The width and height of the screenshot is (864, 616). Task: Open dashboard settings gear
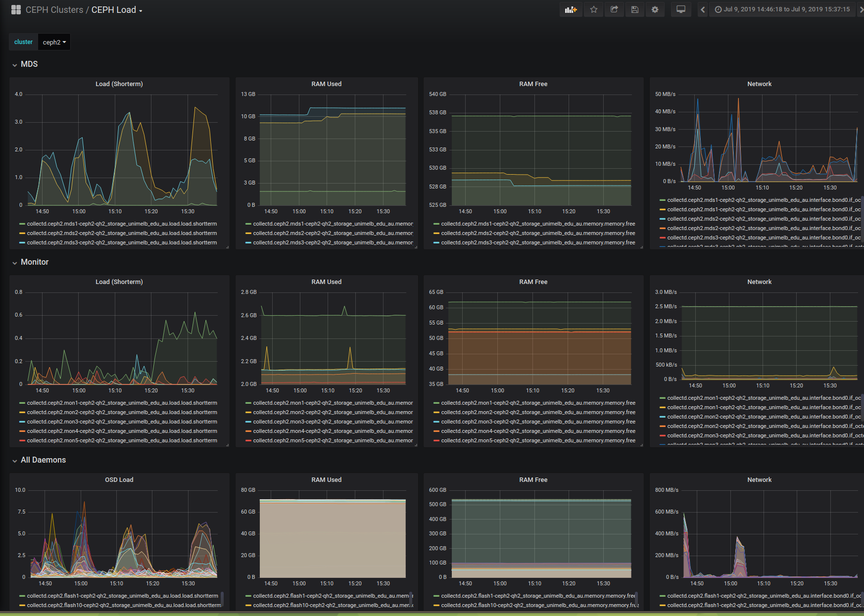(x=655, y=9)
